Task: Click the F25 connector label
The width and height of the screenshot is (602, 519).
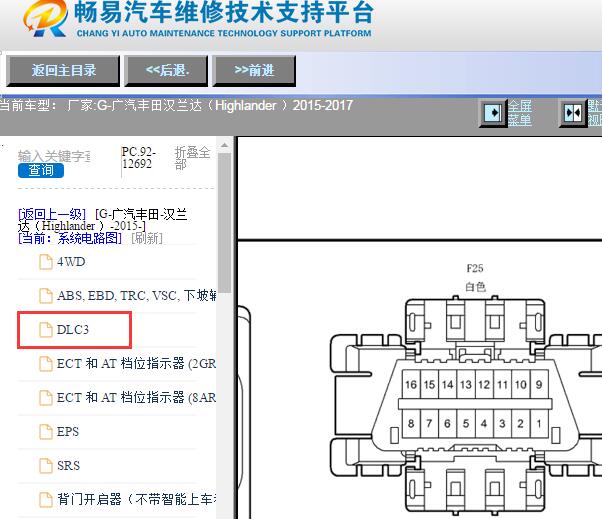Action: [x=475, y=268]
